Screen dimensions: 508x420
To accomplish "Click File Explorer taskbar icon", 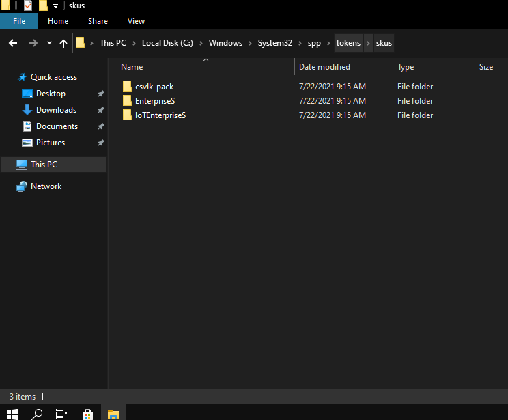I will (113, 414).
